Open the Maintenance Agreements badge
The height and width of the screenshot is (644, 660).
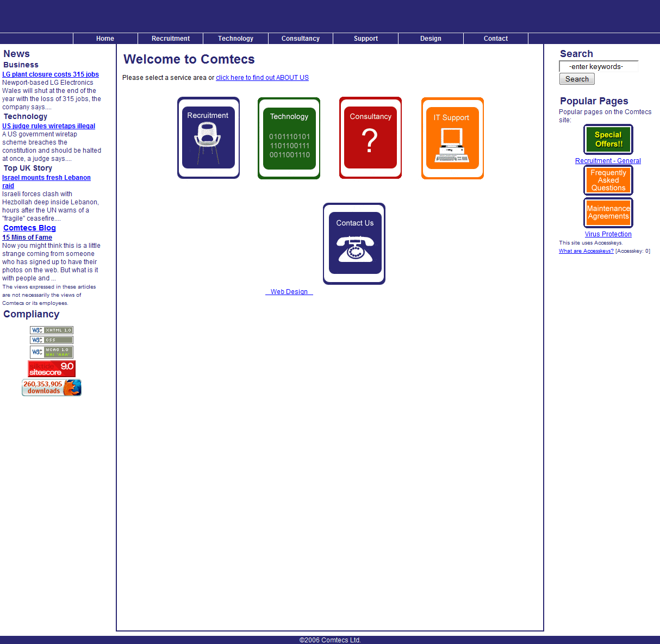click(x=608, y=212)
